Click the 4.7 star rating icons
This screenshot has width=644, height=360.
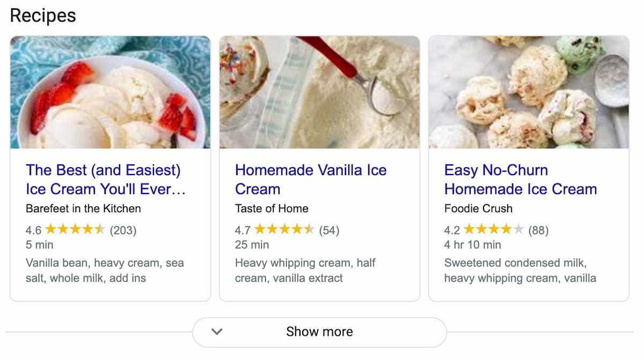(x=284, y=230)
